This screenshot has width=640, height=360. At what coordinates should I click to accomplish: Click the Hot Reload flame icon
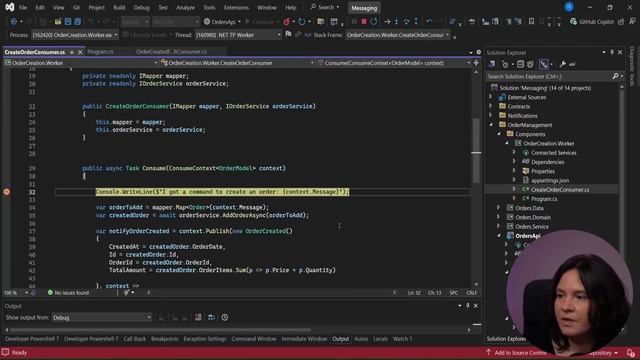[287, 22]
